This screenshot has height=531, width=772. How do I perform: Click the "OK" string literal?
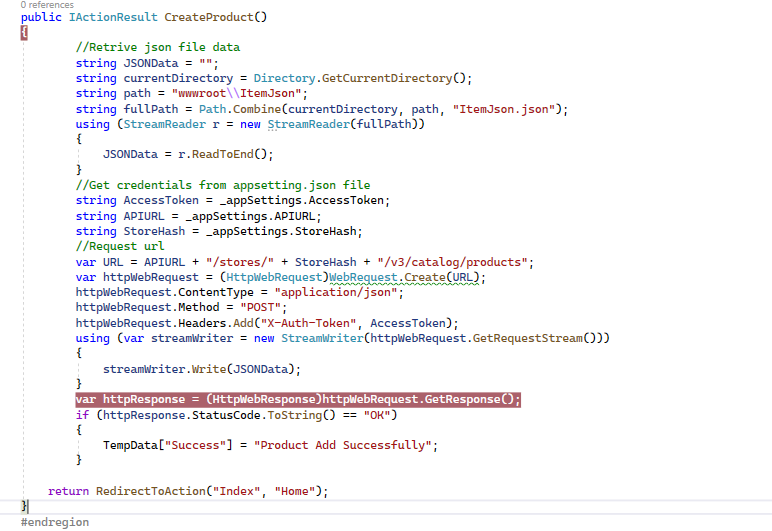(377, 415)
